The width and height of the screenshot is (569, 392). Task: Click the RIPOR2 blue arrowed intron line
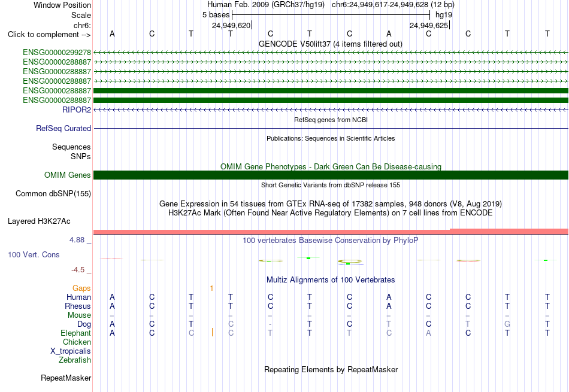click(331, 110)
